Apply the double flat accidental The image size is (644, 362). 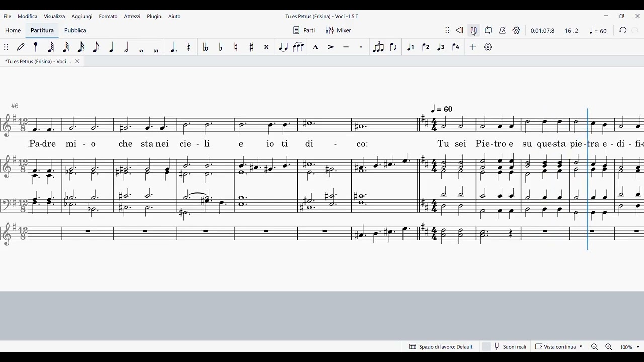pyautogui.click(x=205, y=47)
